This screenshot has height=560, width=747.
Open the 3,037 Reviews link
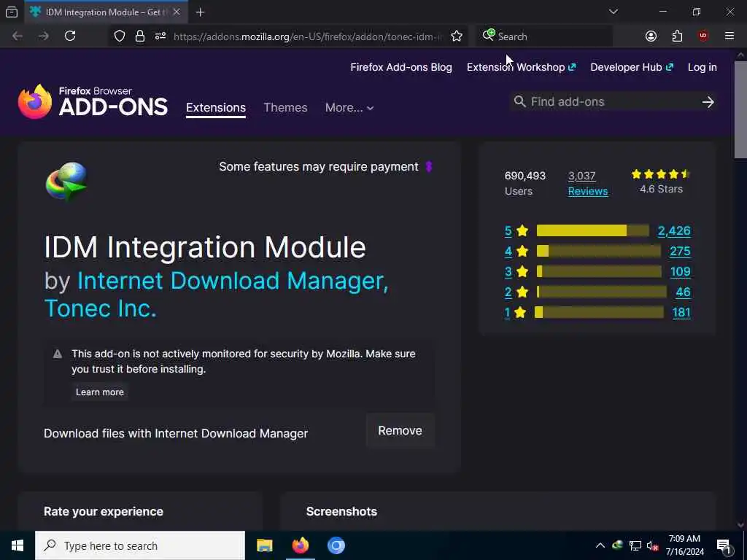(x=588, y=183)
